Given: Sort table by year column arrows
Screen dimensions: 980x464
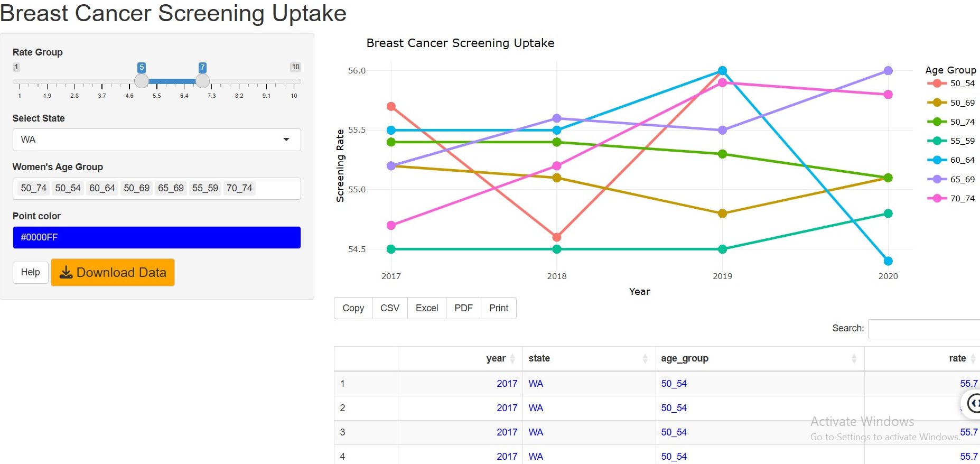Looking at the screenshot, I should tap(512, 358).
